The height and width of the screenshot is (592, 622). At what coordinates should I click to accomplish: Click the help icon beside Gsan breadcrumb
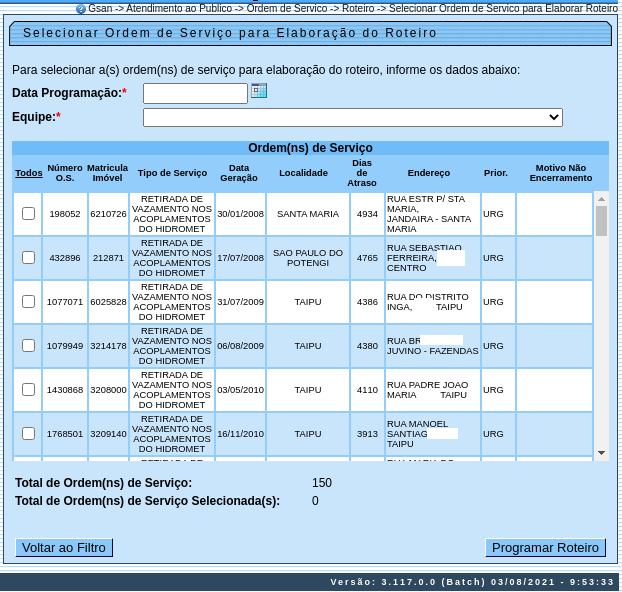pos(81,8)
